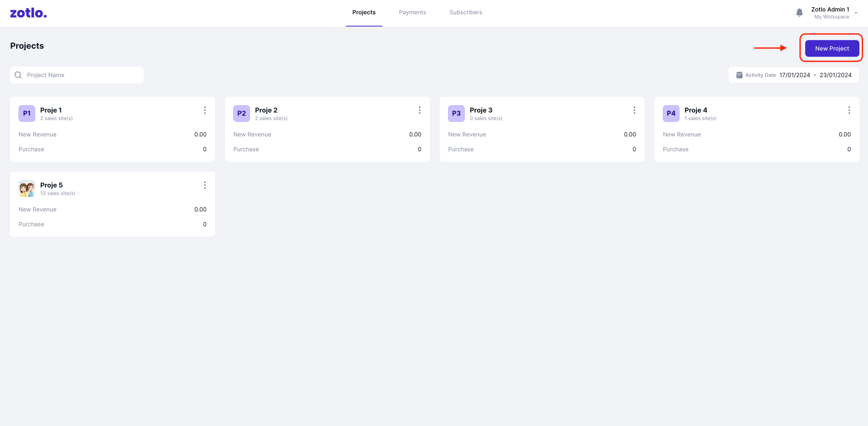Switch to the Subscribers tab
This screenshot has height=426, width=868.
[x=466, y=12]
